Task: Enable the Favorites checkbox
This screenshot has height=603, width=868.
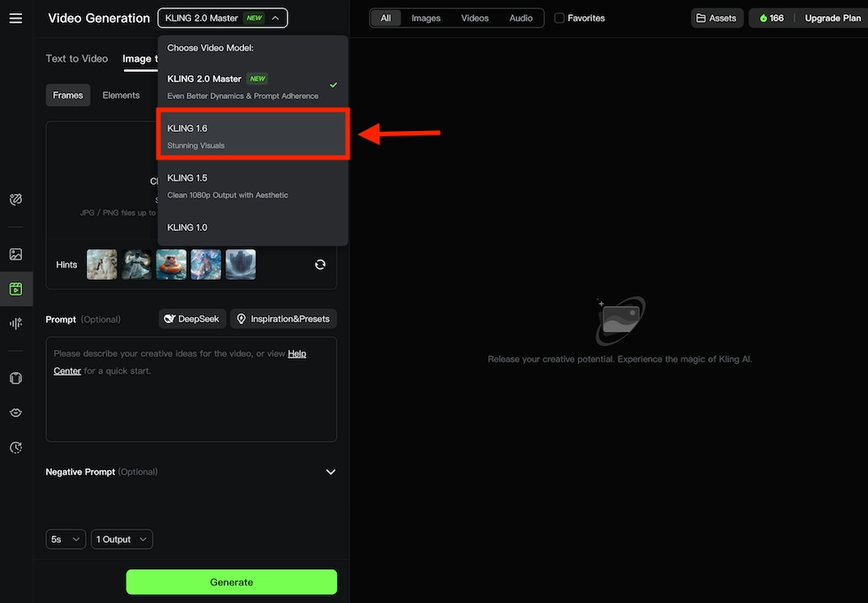Action: [559, 19]
